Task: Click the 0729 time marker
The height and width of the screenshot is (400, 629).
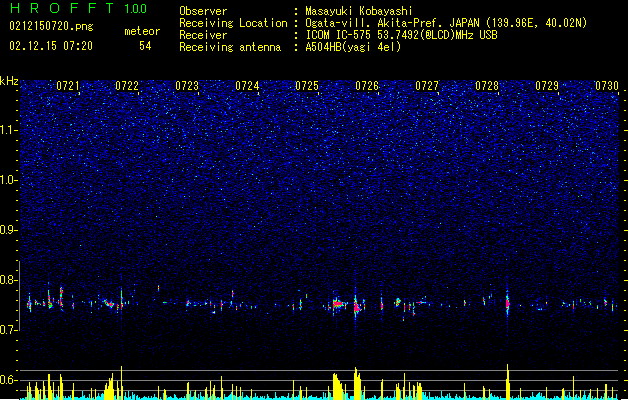Action: pyautogui.click(x=547, y=86)
